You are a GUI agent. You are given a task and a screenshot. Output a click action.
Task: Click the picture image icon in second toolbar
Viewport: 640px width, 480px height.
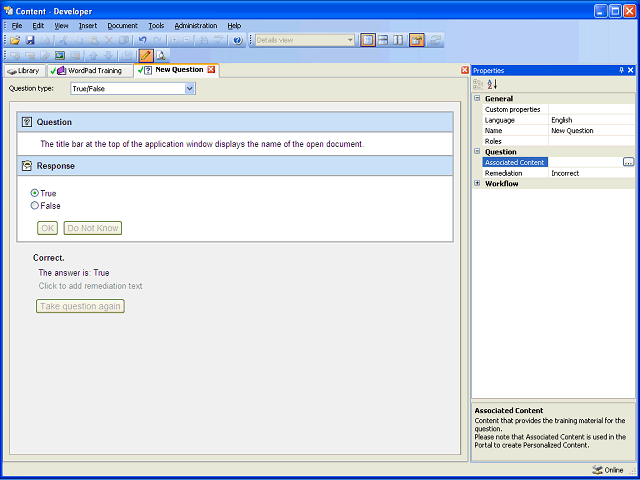click(60, 56)
